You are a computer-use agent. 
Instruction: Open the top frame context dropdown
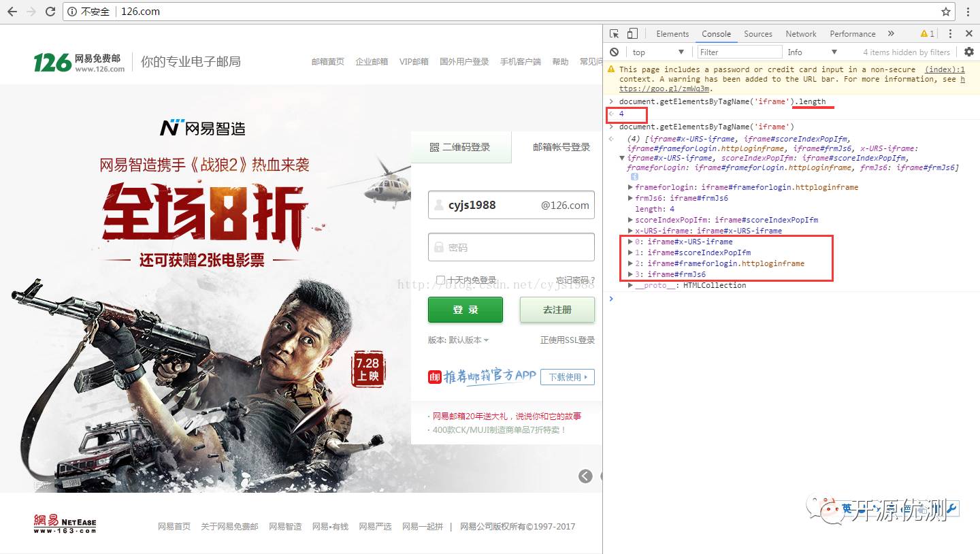click(x=658, y=52)
